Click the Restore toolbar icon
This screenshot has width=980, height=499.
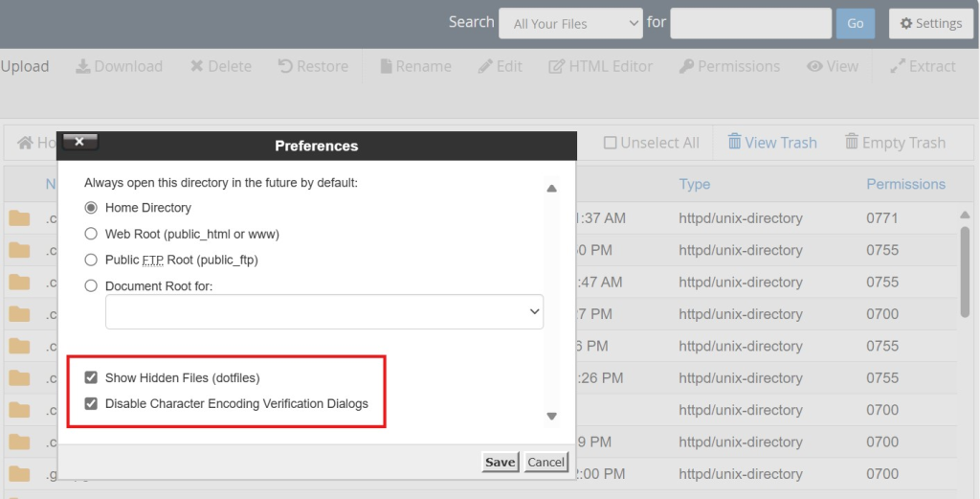click(285, 67)
